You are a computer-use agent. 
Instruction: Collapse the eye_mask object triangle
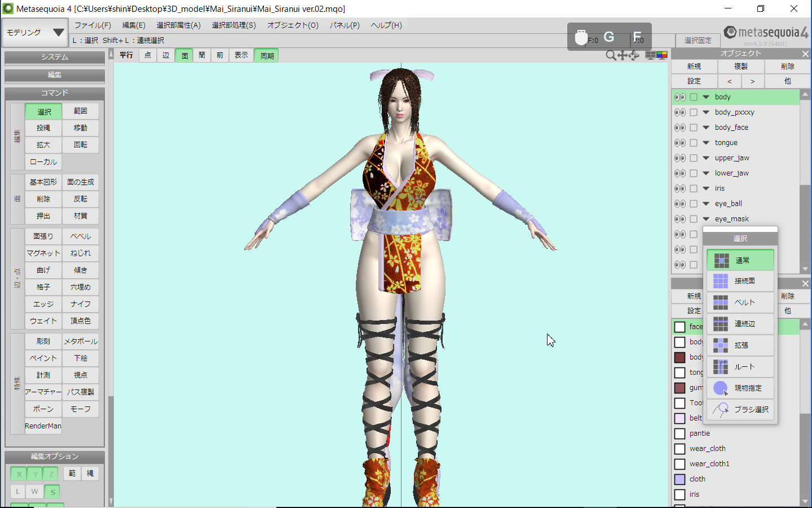pyautogui.click(x=706, y=219)
